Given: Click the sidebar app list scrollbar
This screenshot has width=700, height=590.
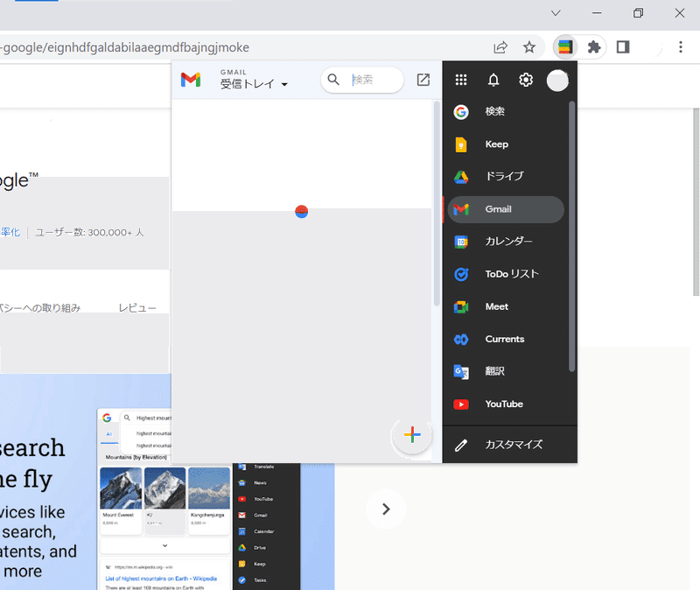Looking at the screenshot, I should coord(571,236).
